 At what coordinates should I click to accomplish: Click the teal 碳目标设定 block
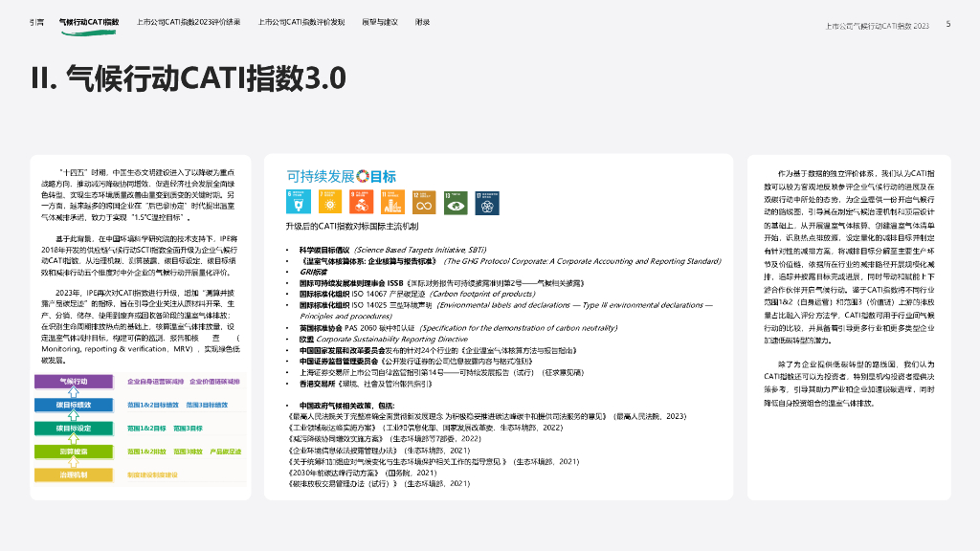click(75, 428)
